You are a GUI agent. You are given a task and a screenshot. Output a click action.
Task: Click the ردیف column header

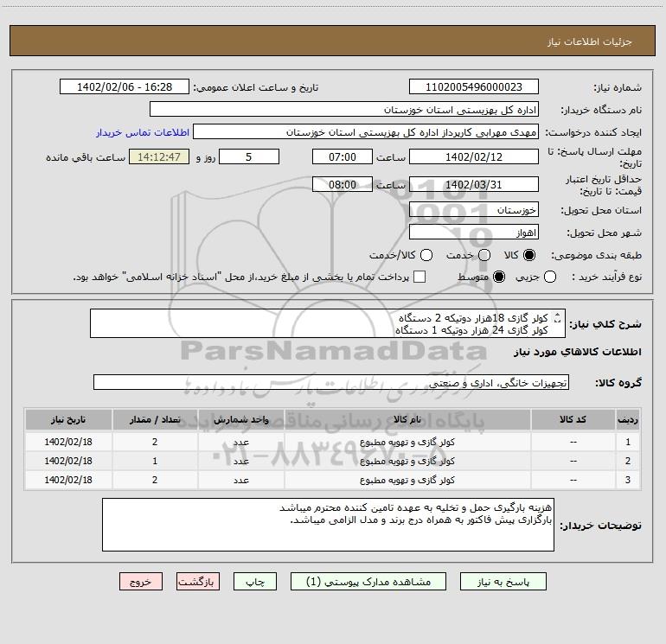(628, 420)
